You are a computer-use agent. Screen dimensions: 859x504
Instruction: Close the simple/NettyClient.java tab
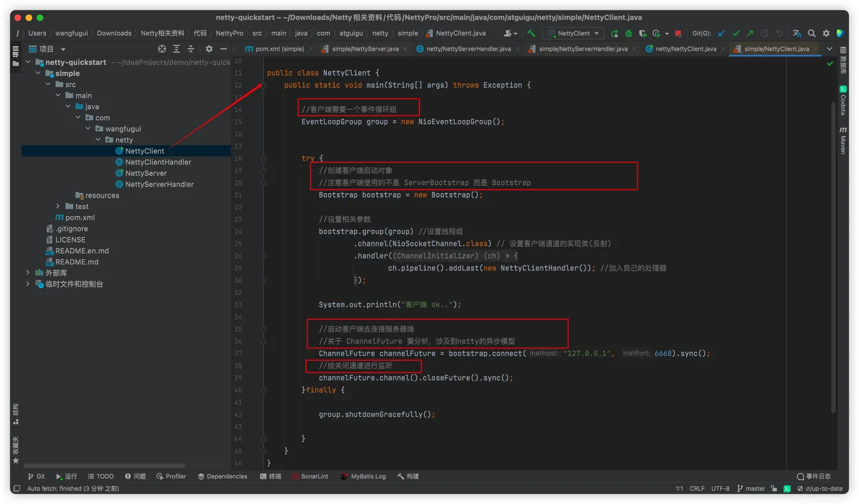(x=816, y=48)
